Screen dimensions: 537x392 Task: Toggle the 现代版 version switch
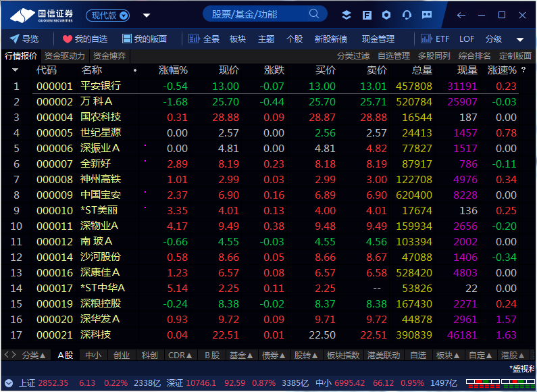107,16
